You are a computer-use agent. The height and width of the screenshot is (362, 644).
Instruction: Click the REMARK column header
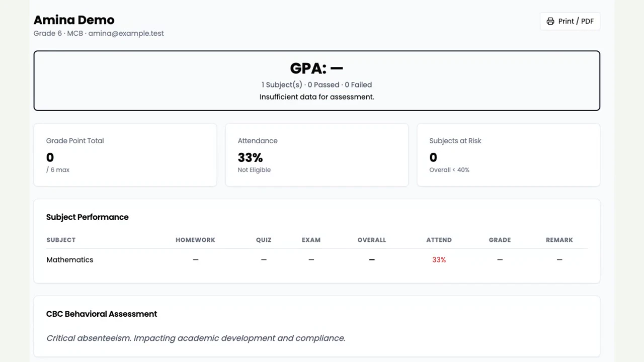[559, 240]
